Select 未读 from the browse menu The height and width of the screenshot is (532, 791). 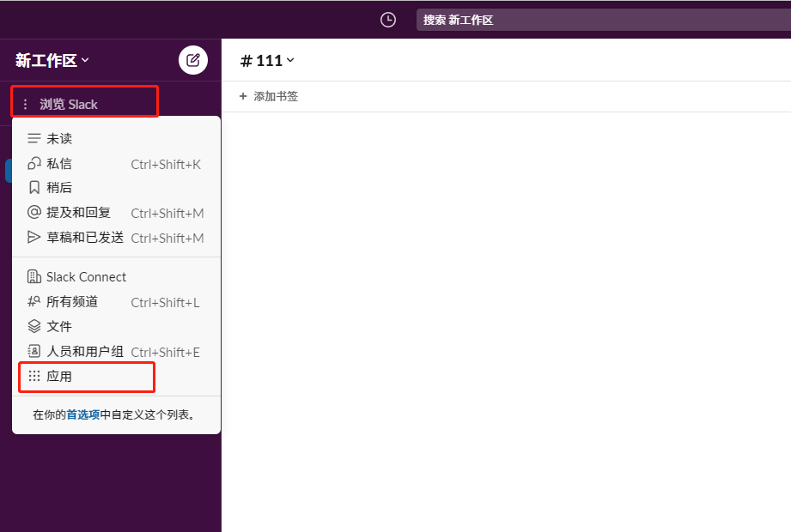pyautogui.click(x=117, y=138)
